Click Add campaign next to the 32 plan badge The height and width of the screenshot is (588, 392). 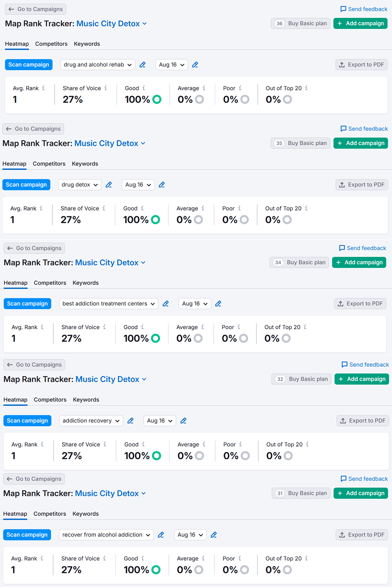tap(362, 379)
